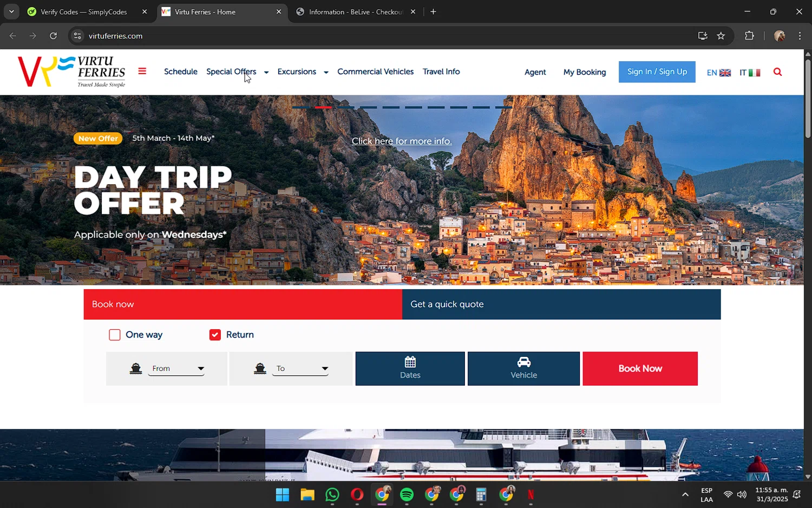Click the red Book Now button
The height and width of the screenshot is (508, 812).
(640, 369)
